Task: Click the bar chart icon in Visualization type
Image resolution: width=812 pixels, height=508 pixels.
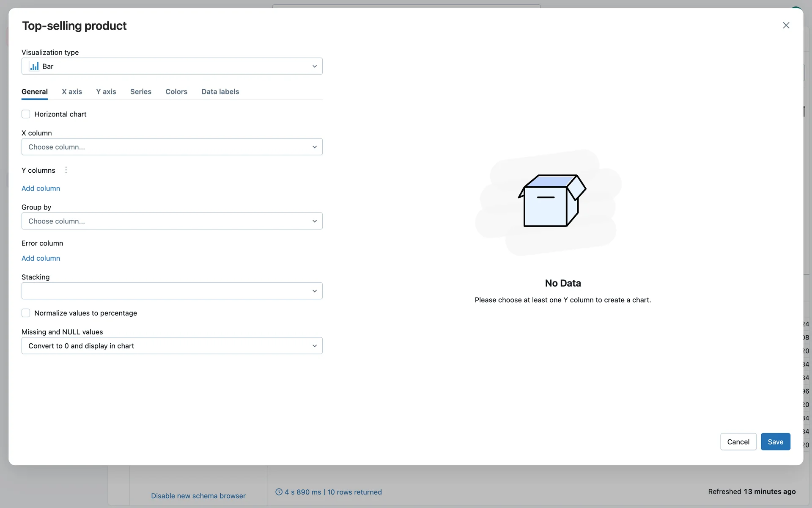Action: point(34,66)
